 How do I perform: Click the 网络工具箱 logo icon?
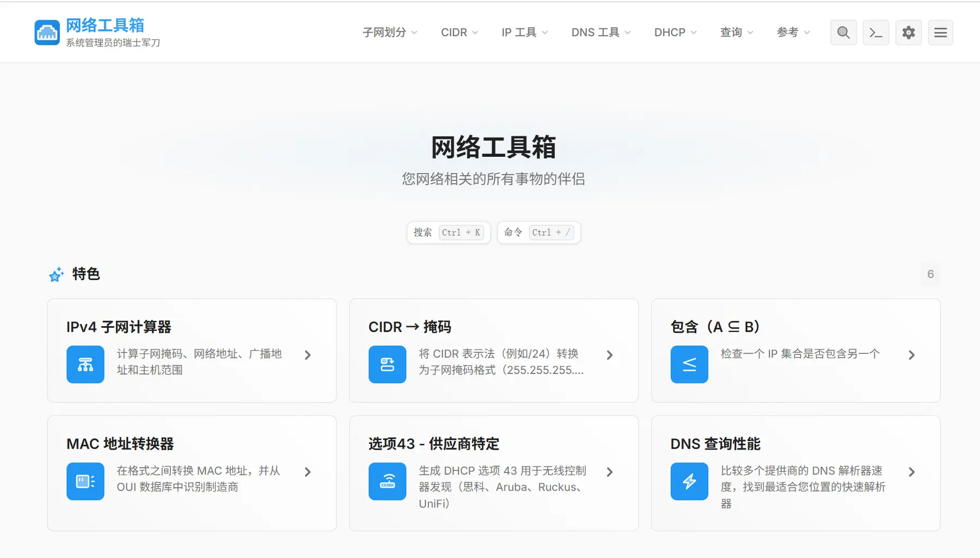pos(47,33)
